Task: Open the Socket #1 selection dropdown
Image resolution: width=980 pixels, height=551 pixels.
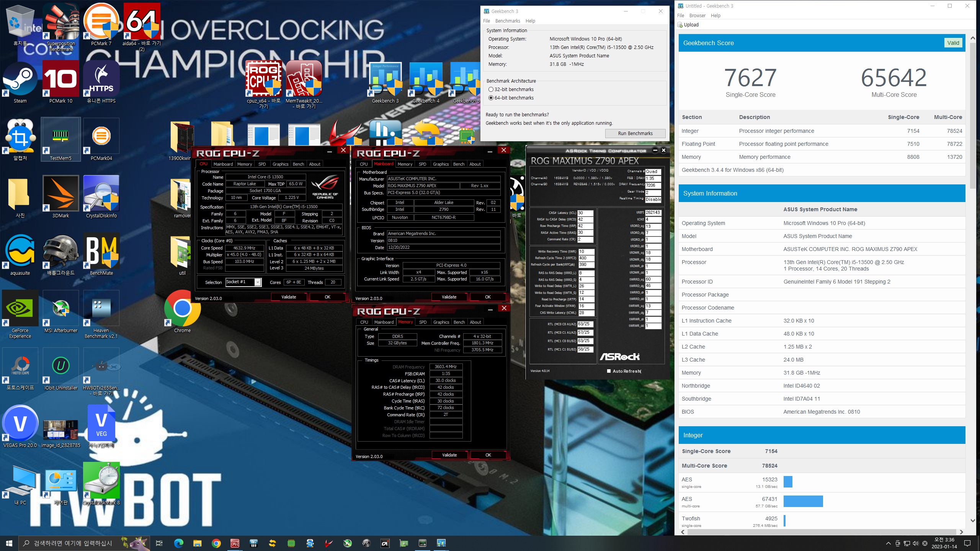Action: click(x=258, y=282)
